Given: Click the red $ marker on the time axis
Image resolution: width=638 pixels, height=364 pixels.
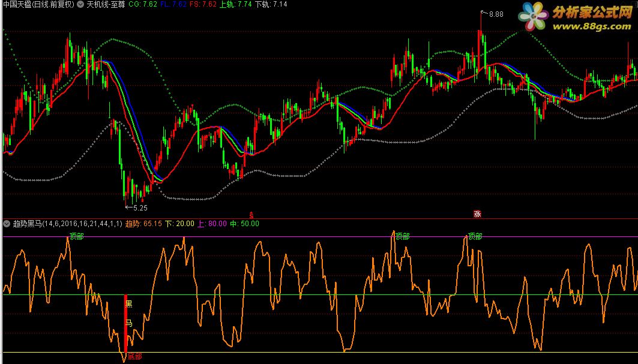Looking at the screenshot, I should point(251,215).
